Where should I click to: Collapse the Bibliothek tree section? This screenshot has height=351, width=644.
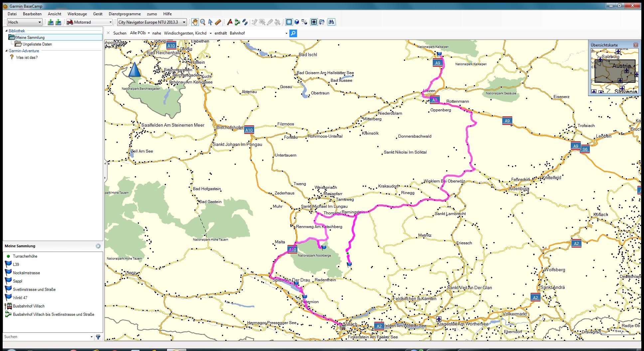[x=6, y=31]
